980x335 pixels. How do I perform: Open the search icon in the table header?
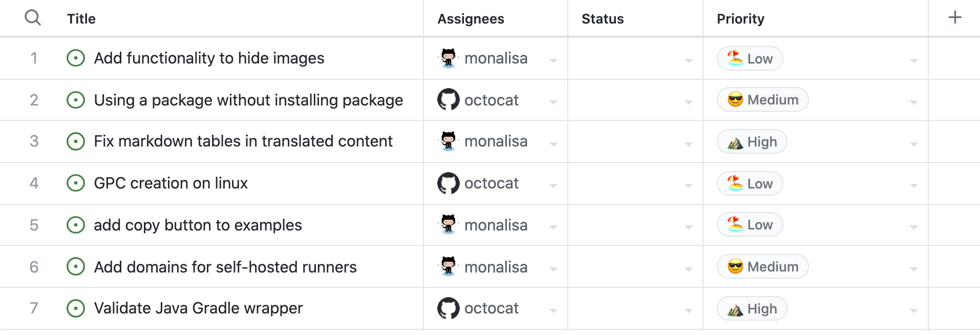tap(33, 17)
